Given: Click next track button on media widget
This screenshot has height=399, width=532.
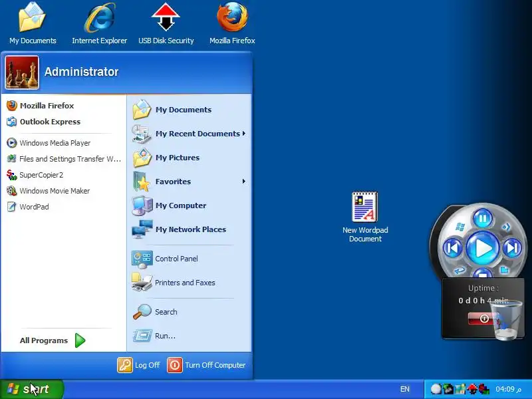Looking at the screenshot, I should click(x=512, y=248).
